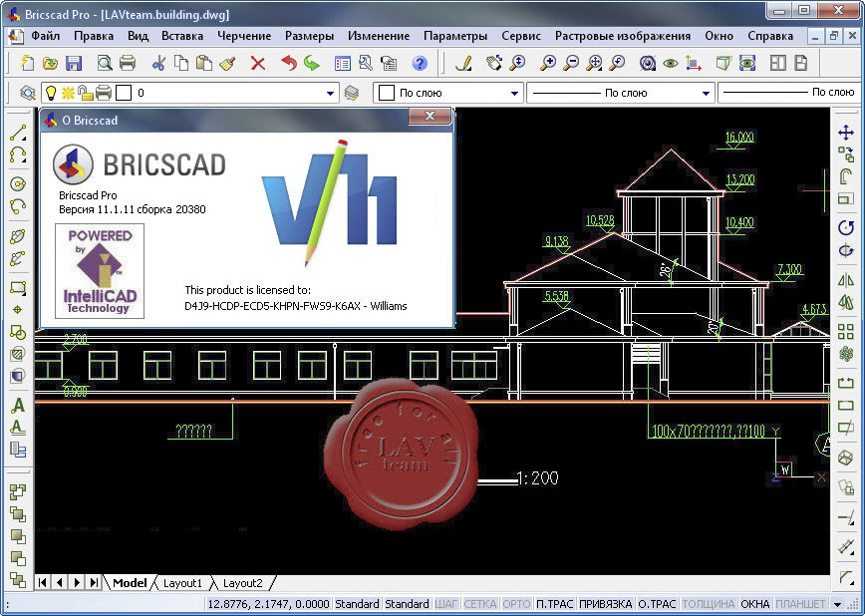This screenshot has width=865, height=616.
Task: Select the Circle drawing tool
Action: [18, 183]
